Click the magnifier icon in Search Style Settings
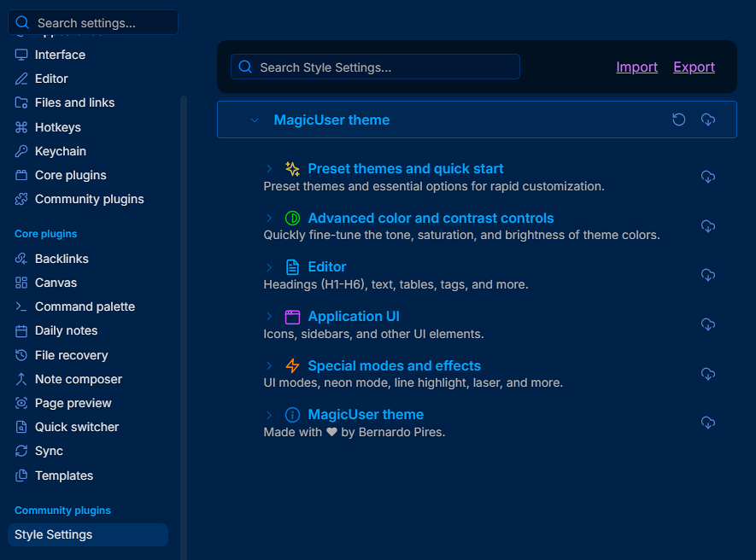The width and height of the screenshot is (756, 560). click(245, 67)
